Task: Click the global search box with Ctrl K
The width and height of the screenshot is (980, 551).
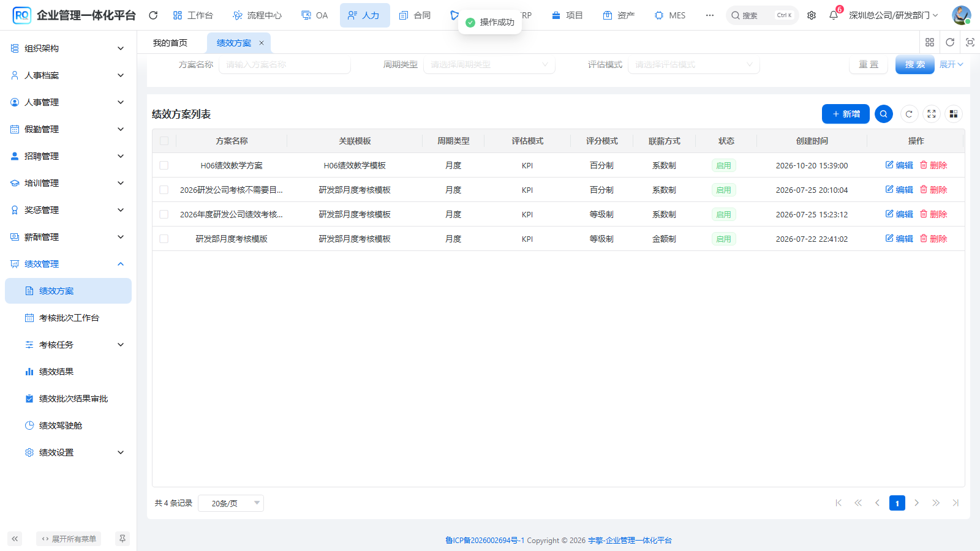Action: (762, 15)
